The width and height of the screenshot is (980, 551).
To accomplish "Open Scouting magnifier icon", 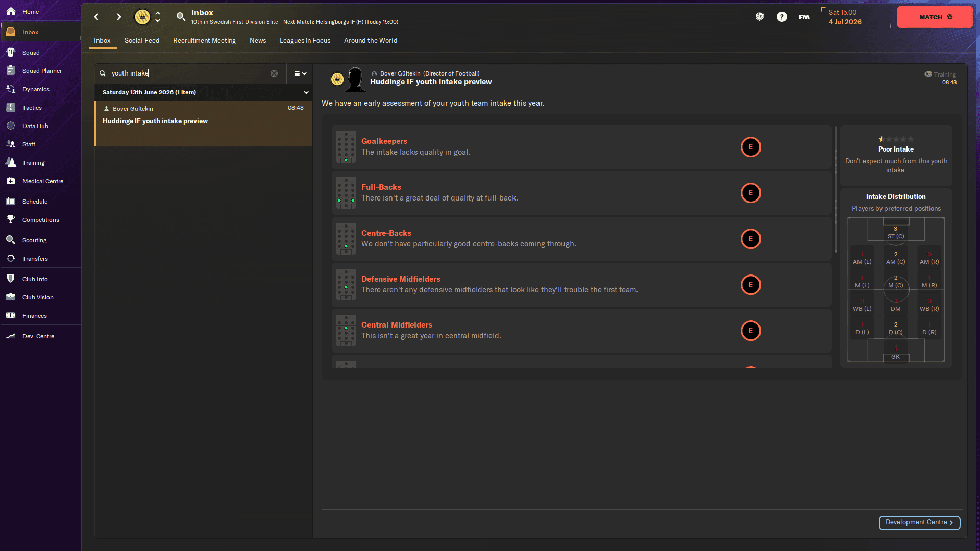I will [x=11, y=240].
